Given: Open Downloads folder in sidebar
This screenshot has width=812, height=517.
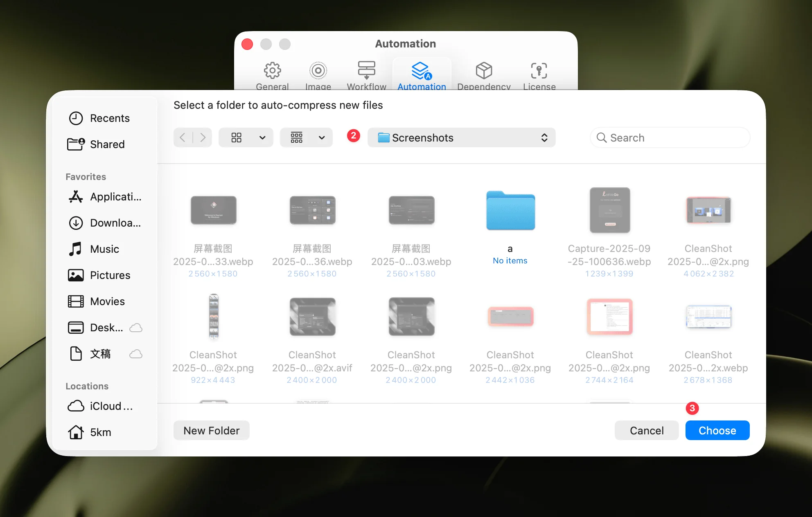Looking at the screenshot, I should (x=115, y=223).
